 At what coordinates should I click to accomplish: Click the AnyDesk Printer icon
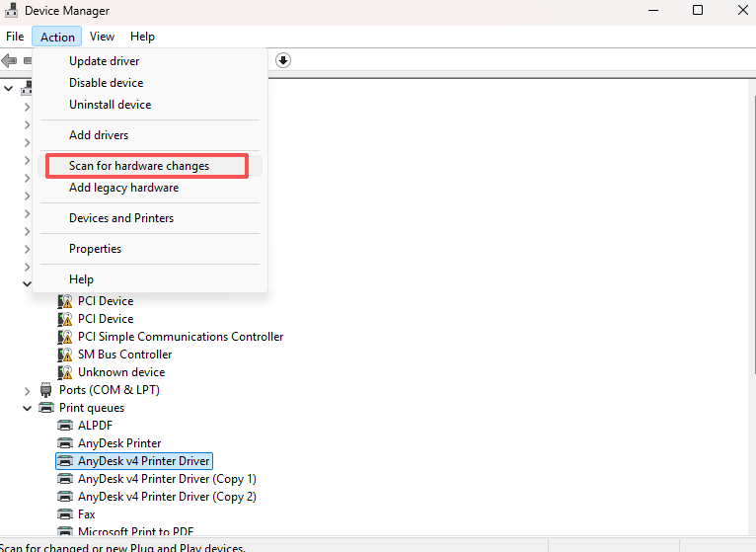(x=65, y=443)
